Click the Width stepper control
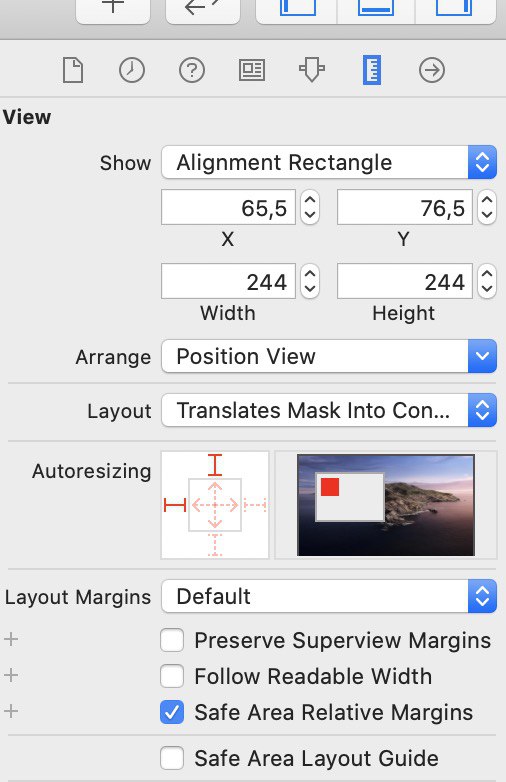Screen dimensions: 506x782 (x=310, y=281)
